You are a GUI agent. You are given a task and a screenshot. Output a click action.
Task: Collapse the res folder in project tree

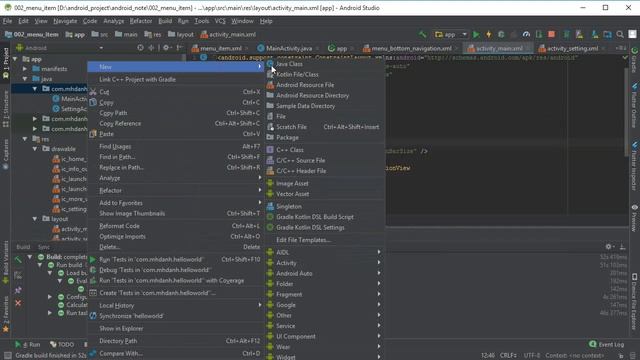pyautogui.click(x=25, y=139)
